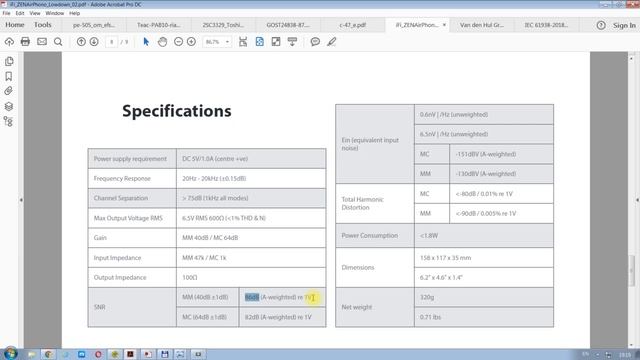Switch to the c-47_e.pdf document tab

pos(353,25)
